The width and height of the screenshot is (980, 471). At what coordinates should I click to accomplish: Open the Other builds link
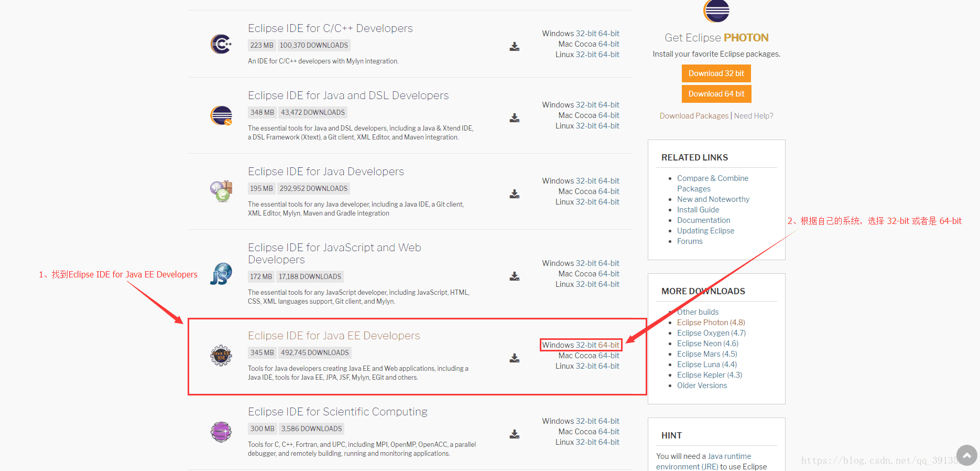[x=698, y=312]
